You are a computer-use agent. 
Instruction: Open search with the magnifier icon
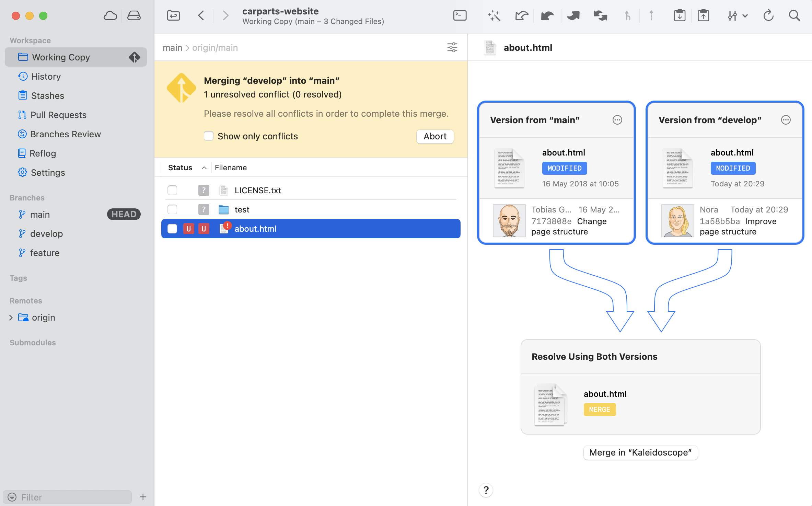(x=794, y=15)
